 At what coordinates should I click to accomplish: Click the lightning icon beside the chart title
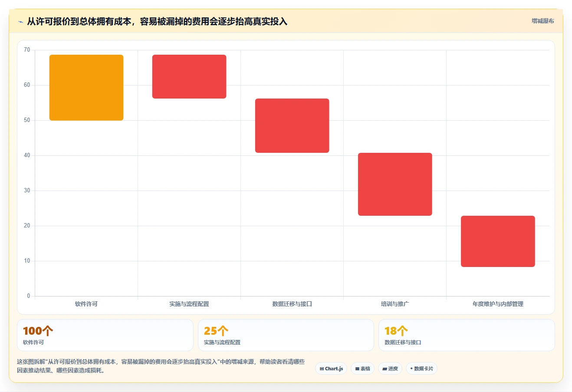[20, 22]
